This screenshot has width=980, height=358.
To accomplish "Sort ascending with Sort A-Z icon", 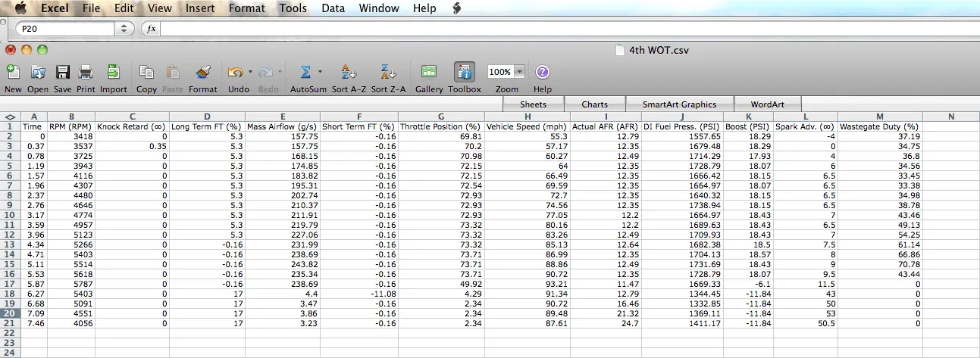I will coord(349,73).
